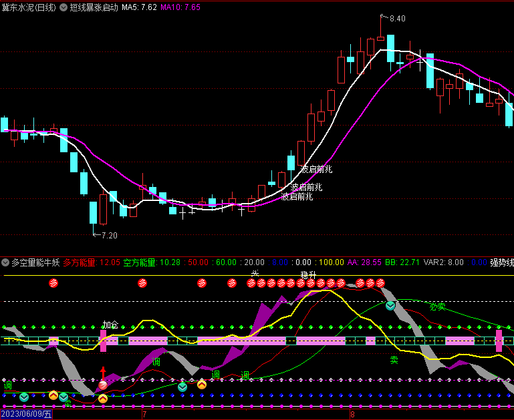Screen dimensions: 514x420
Task: Click the 加仓 signal label
Action: click(x=110, y=325)
